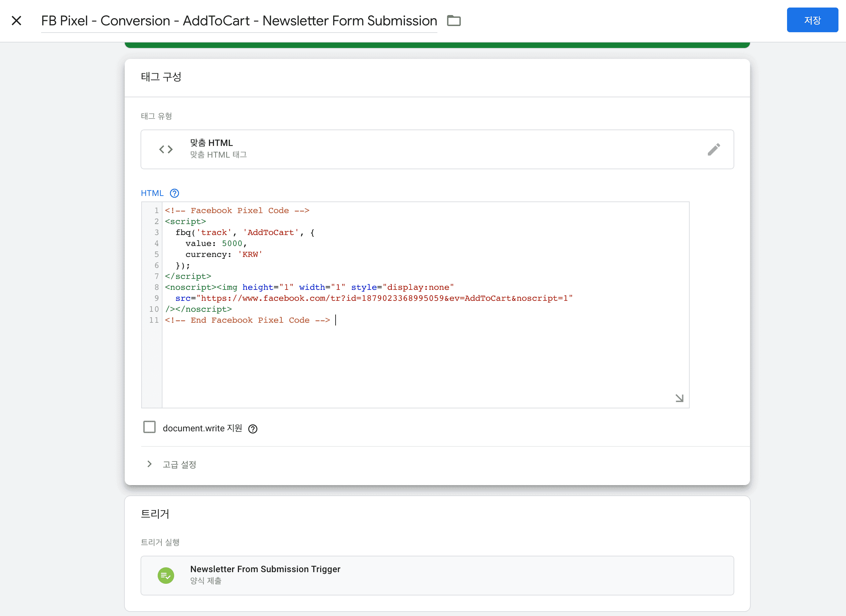The image size is (846, 616).
Task: Click the pencil edit icon for tag type
Action: (713, 149)
